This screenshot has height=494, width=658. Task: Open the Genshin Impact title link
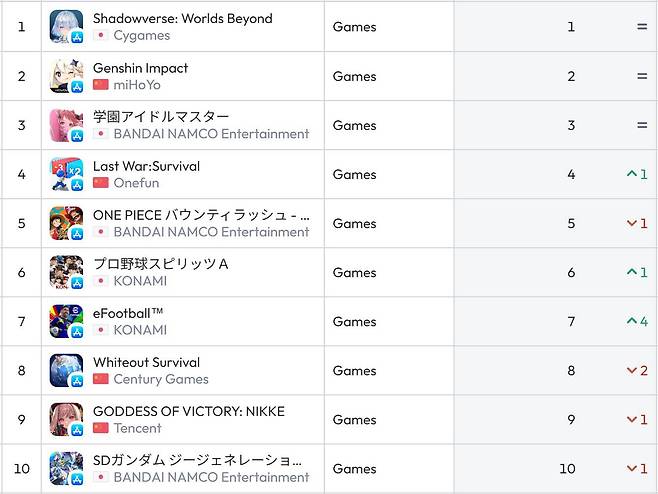click(140, 68)
